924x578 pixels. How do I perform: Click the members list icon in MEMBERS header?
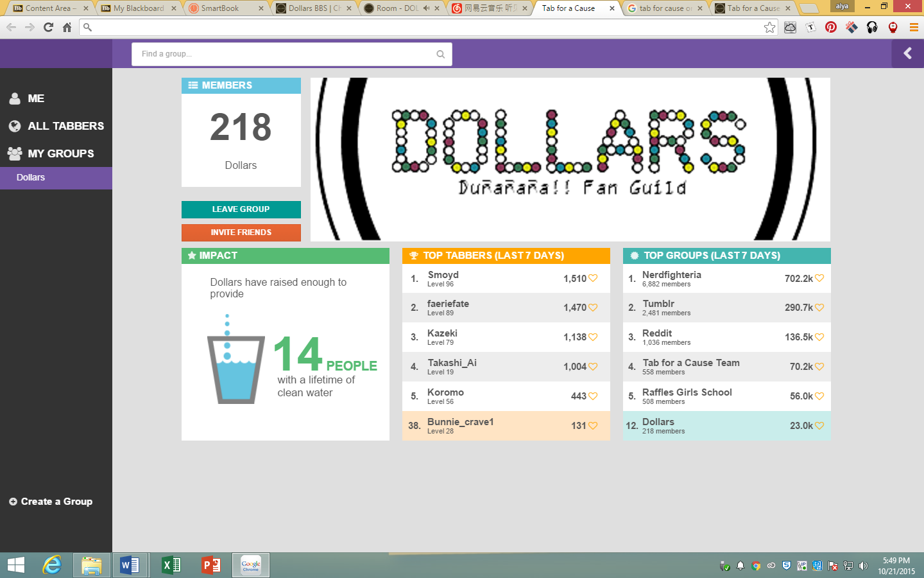click(193, 85)
